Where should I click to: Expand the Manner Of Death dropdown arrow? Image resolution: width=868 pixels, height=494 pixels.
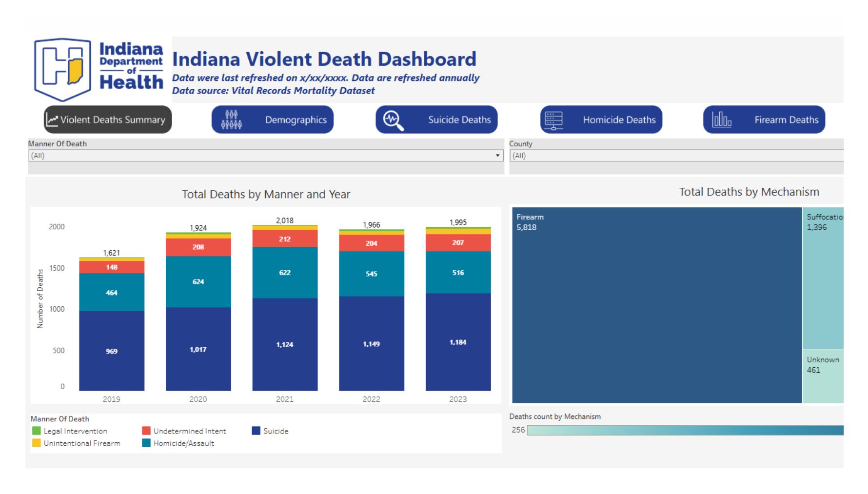click(497, 156)
